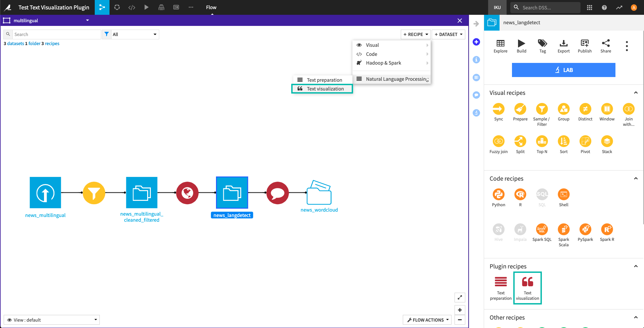Open the FLOW ACTIONS menu
This screenshot has height=328, width=644.
[x=427, y=320]
